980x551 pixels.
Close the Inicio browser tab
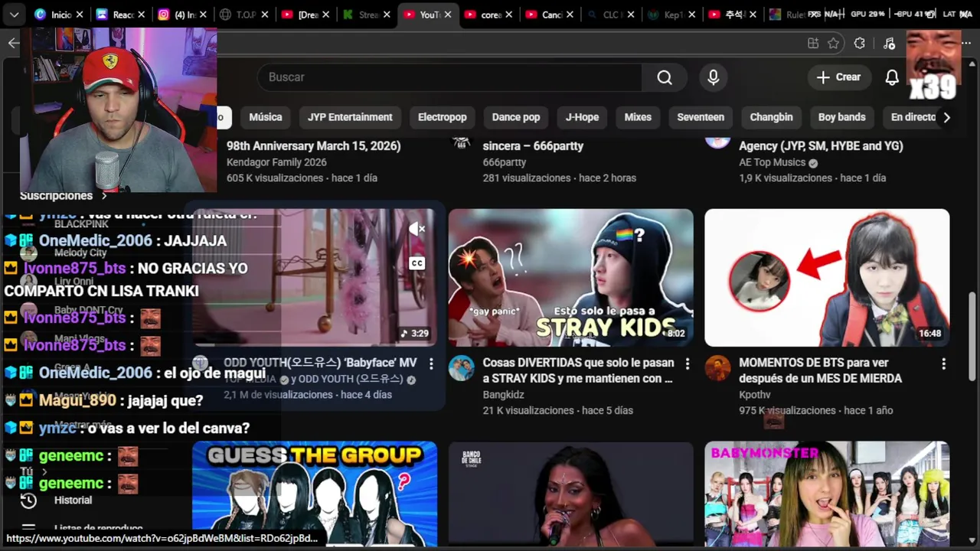(x=80, y=15)
